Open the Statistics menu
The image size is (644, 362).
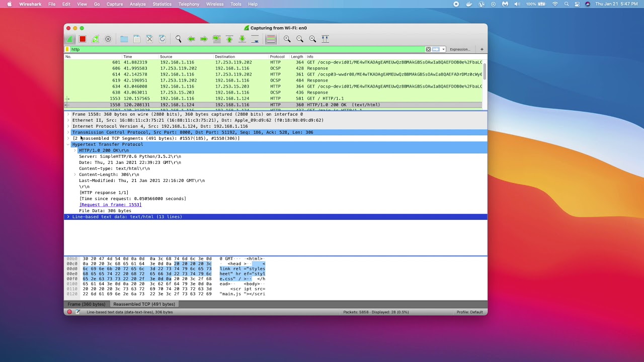point(162,4)
